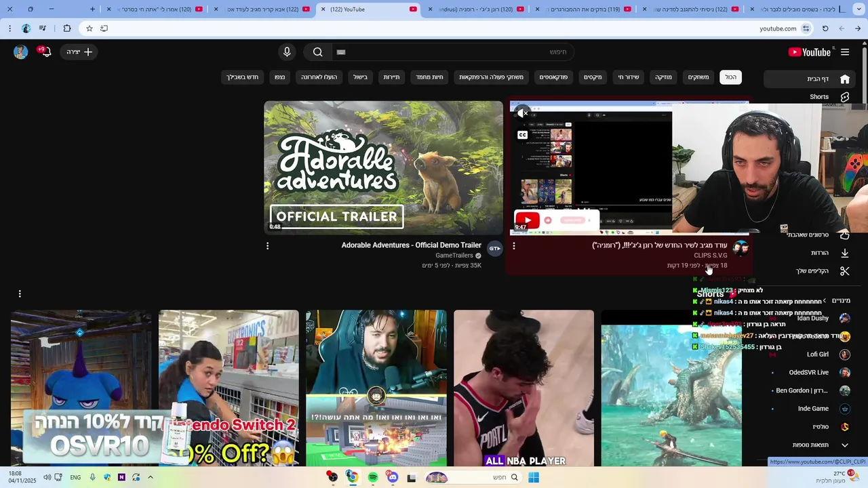Select the נצפו (Watched) chip
This screenshot has width=868, height=488.
point(279,77)
